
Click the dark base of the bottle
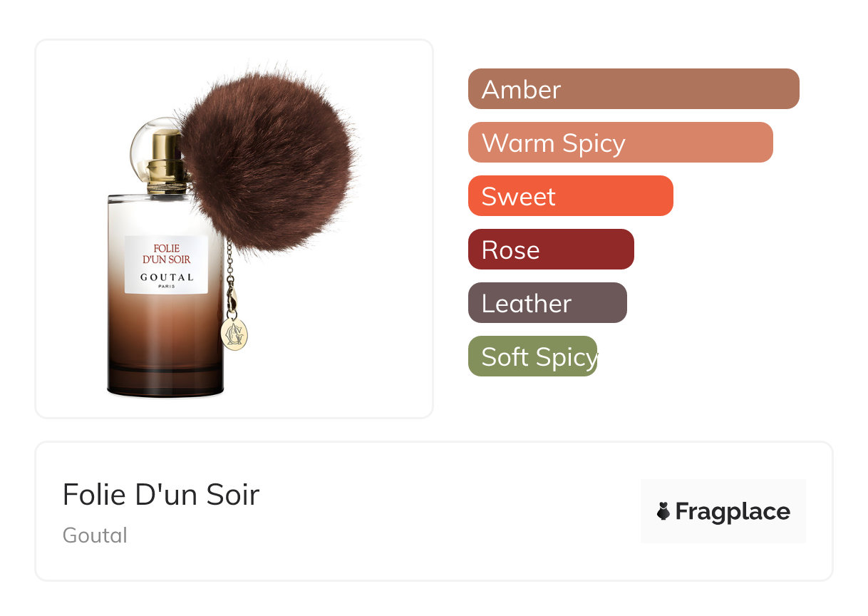point(165,380)
